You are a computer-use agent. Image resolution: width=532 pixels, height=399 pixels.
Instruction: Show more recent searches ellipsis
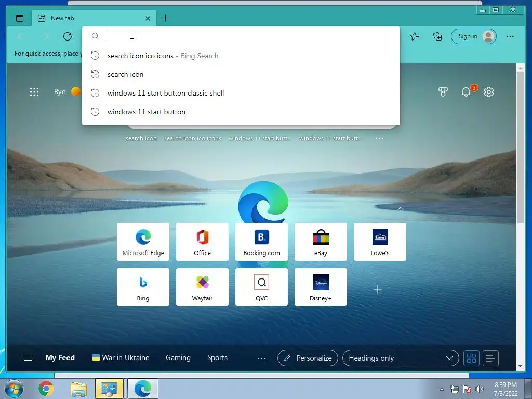pyautogui.click(x=379, y=138)
